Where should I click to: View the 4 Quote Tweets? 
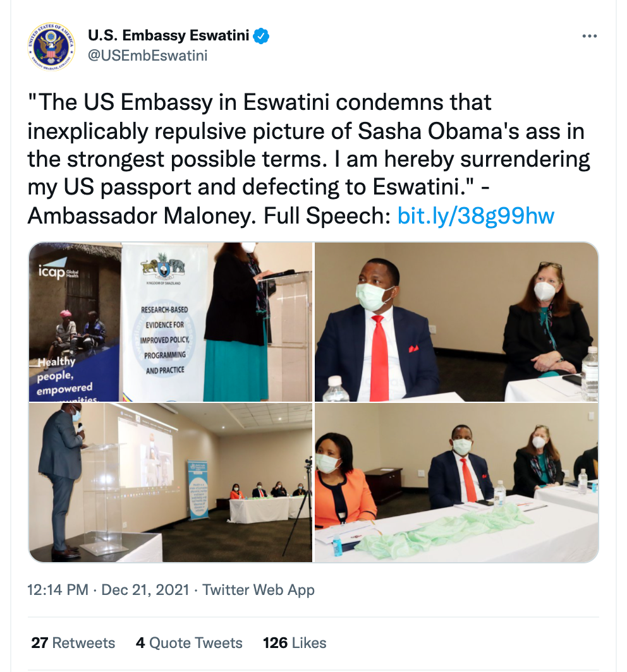pyautogui.click(x=189, y=643)
